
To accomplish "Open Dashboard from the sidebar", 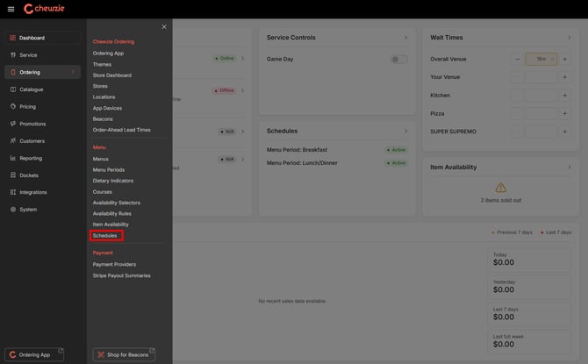I will 32,38.
